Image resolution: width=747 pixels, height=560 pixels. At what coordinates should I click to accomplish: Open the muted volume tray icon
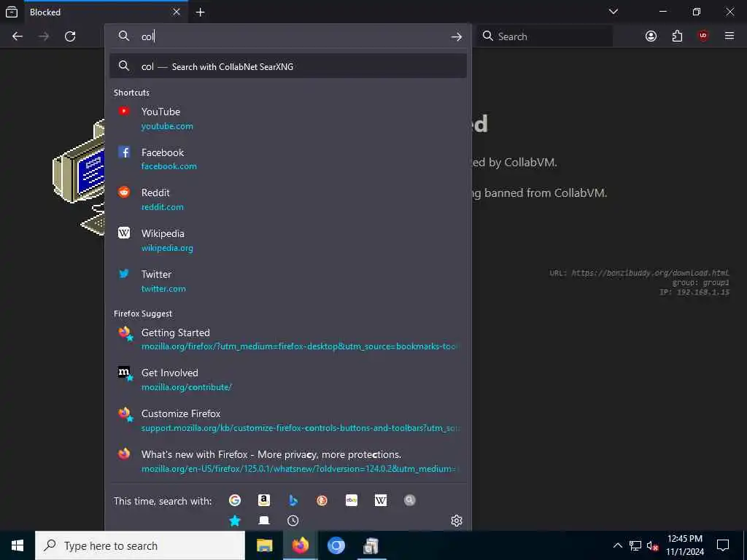[x=652, y=545]
